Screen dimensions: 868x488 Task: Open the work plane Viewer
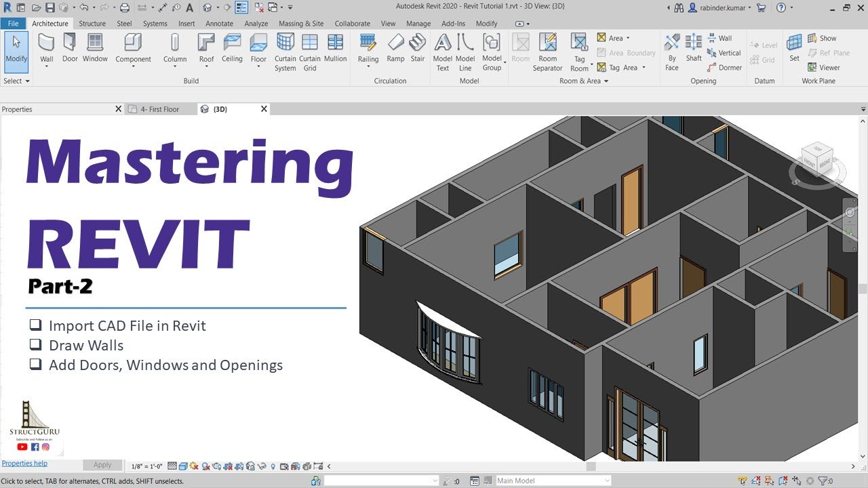click(823, 68)
